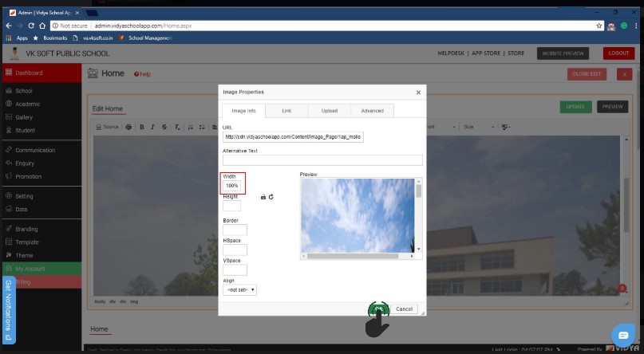Click the LOGOUT button
Image resolution: width=644 pixels, height=354 pixels.
[618, 53]
